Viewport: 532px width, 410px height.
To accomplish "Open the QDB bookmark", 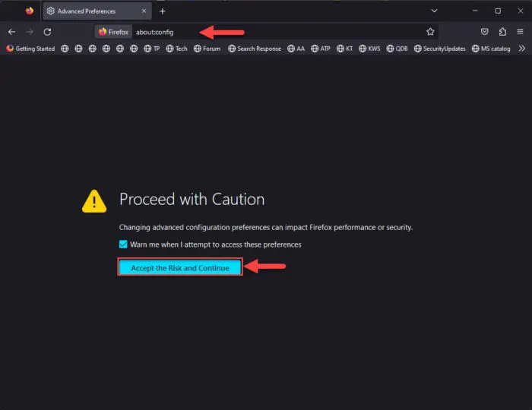I will click(x=397, y=49).
